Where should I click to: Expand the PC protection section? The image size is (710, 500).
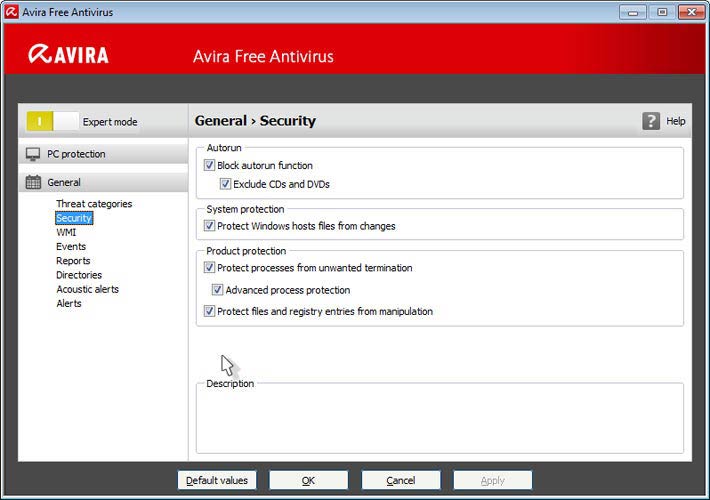click(x=76, y=154)
